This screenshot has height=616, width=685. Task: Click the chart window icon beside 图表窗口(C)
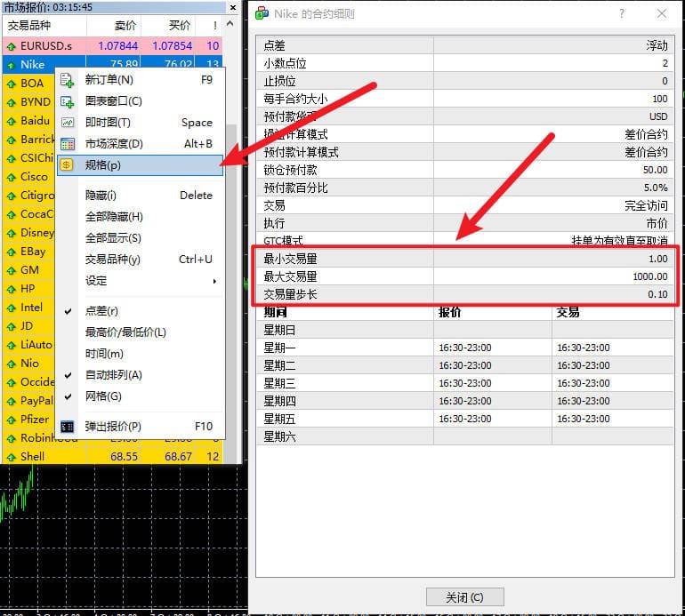67,101
